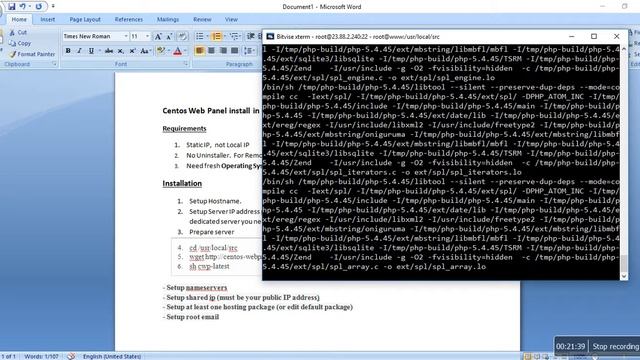The image size is (640, 360).
Task: Click the Multilevel List icon
Action: tap(234, 37)
